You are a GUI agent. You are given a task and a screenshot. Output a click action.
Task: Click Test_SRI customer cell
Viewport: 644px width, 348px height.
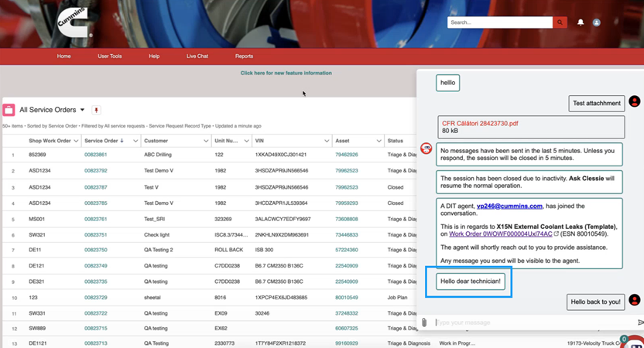pos(154,219)
